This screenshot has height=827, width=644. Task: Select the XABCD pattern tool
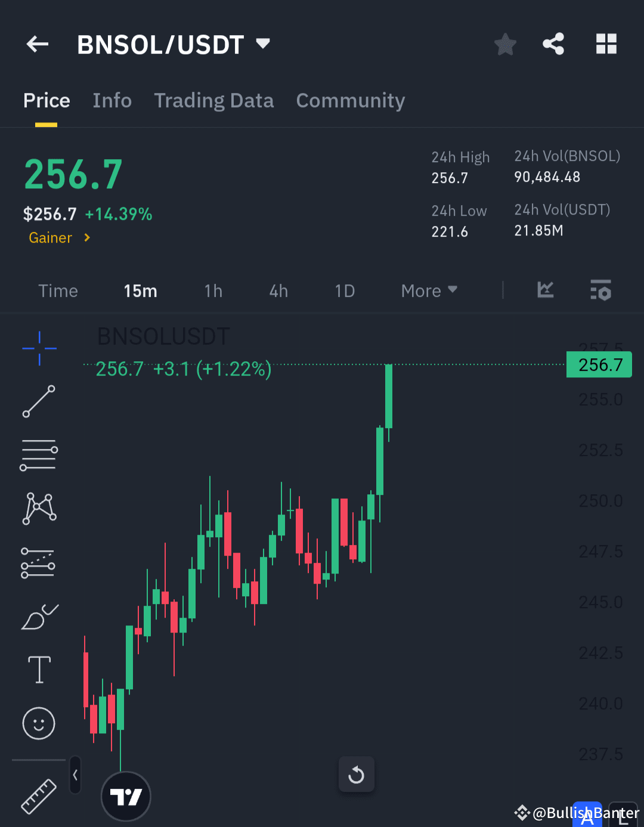coord(39,507)
